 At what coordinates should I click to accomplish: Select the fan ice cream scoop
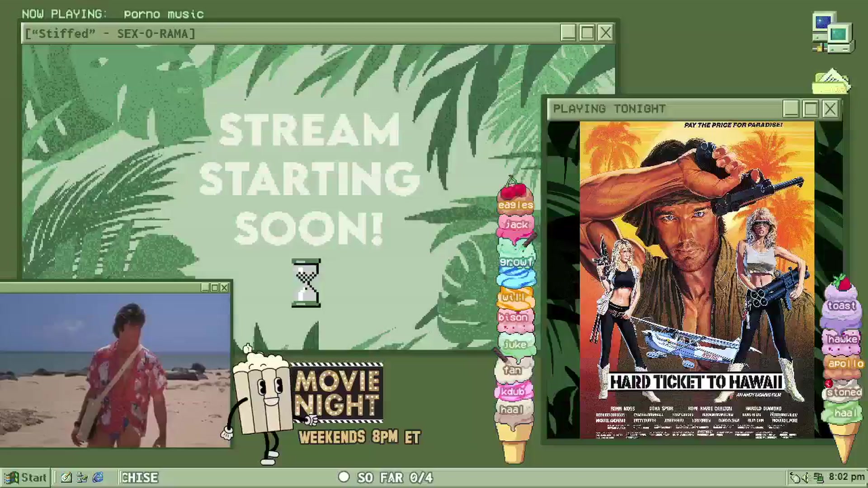[x=513, y=370]
